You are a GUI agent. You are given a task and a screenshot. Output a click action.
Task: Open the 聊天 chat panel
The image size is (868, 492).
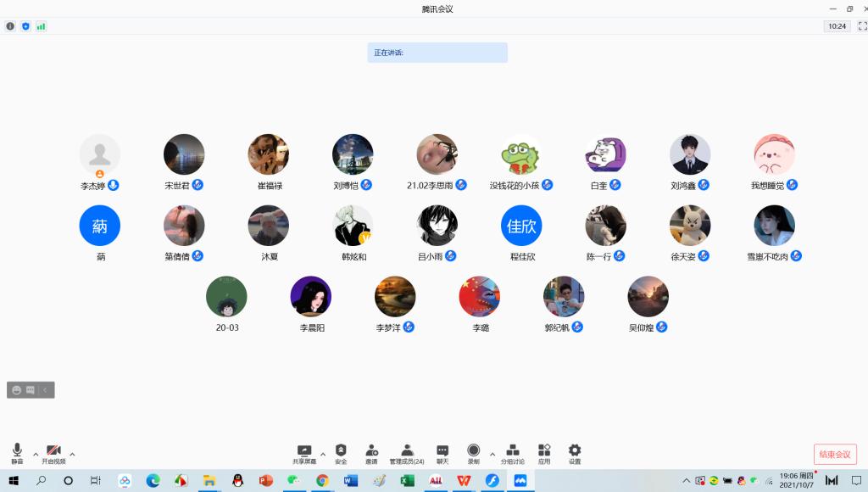(442, 453)
